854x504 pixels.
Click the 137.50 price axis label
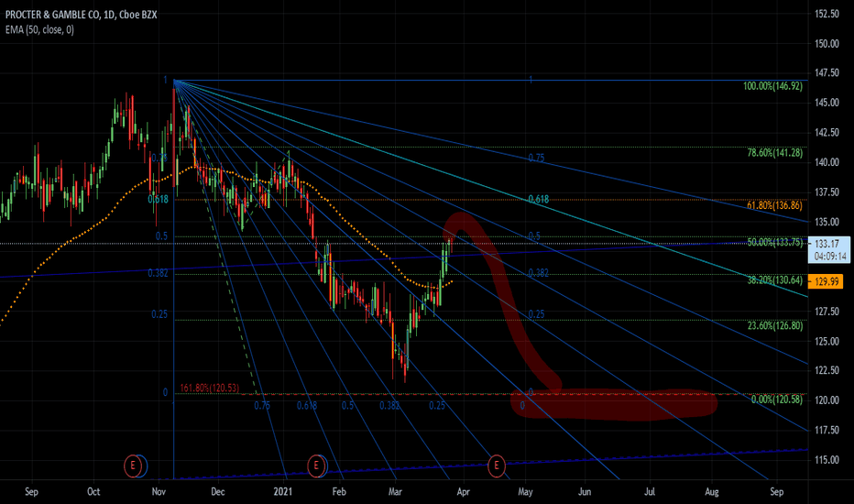[827, 192]
